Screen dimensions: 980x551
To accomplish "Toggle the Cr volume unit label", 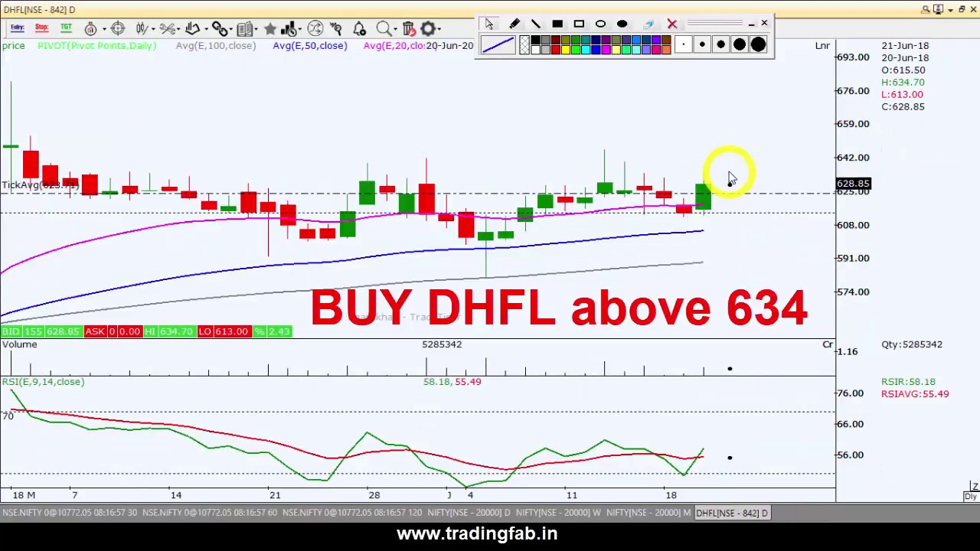I will pyautogui.click(x=828, y=344).
